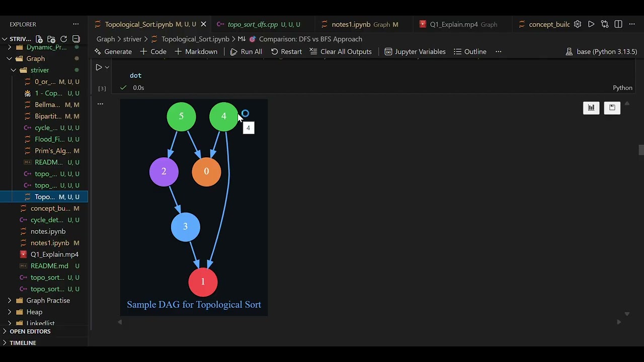Screen dimensions: 644x362
Task: Open notebook toolbar overflow ellipsis
Action: (x=499, y=51)
